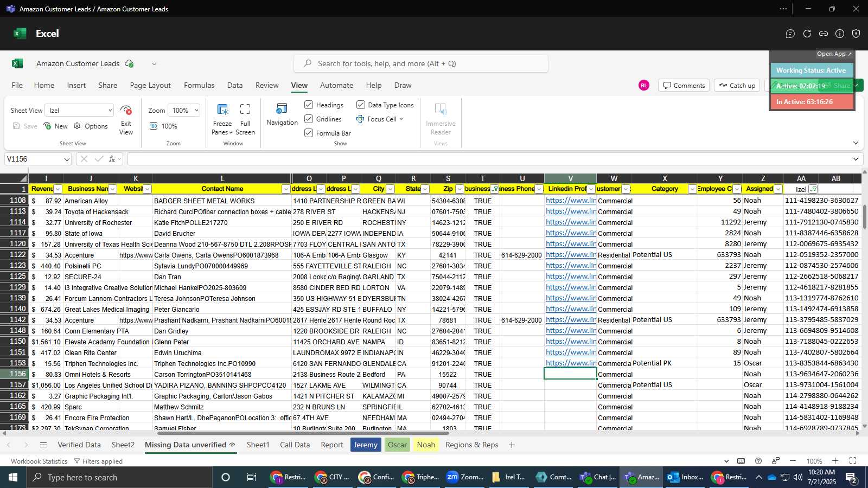This screenshot has height=488, width=868.
Task: Click Open App in the tracker overlay
Action: [834, 54]
